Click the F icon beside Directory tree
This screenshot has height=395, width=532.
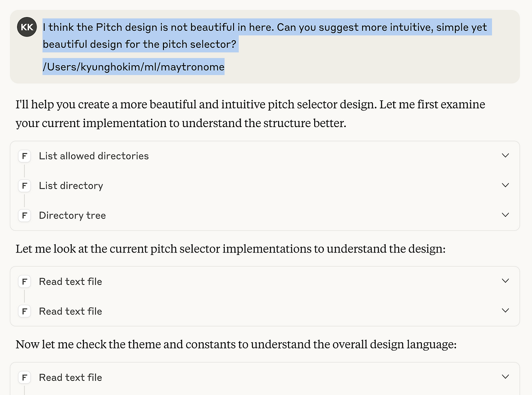coord(25,216)
